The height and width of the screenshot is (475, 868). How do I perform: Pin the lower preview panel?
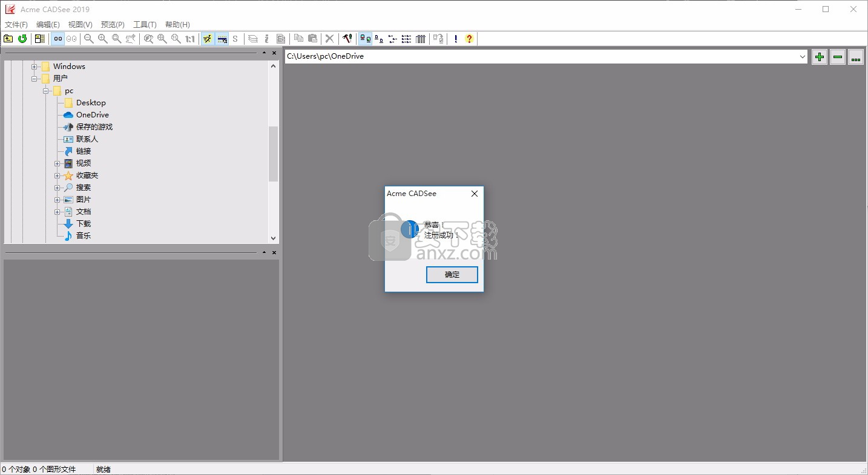[265, 252]
